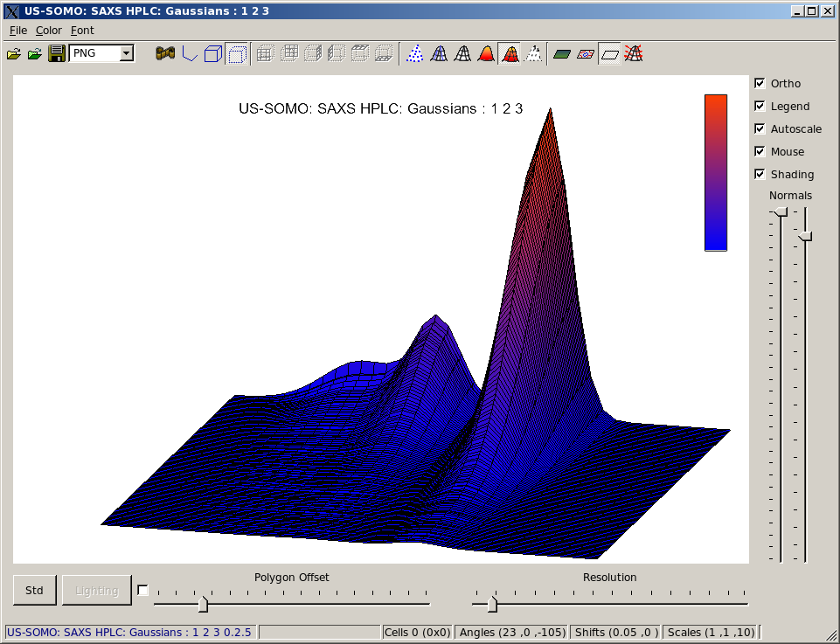Click the Polygon Offset slider handle
This screenshot has height=644, width=840.
tap(203, 604)
